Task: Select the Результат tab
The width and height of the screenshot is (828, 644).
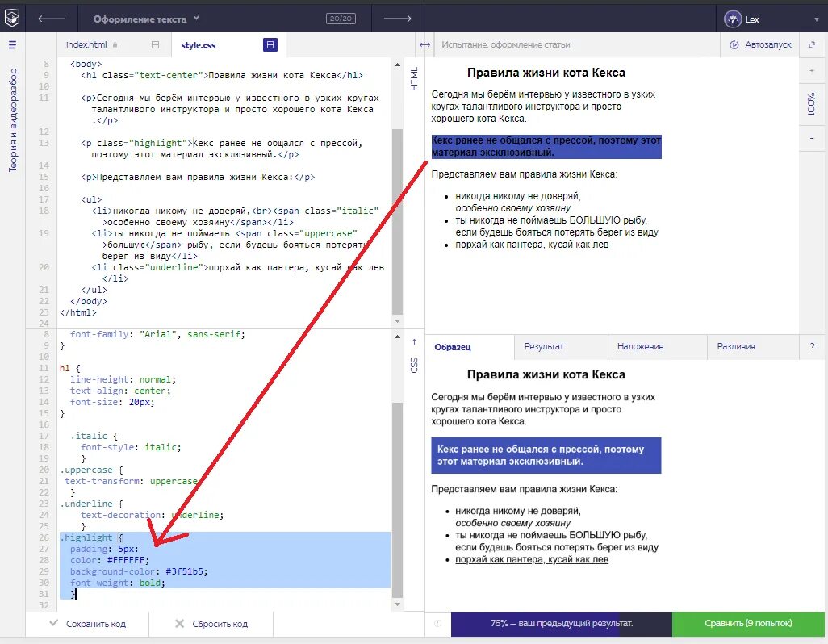Action: point(561,347)
